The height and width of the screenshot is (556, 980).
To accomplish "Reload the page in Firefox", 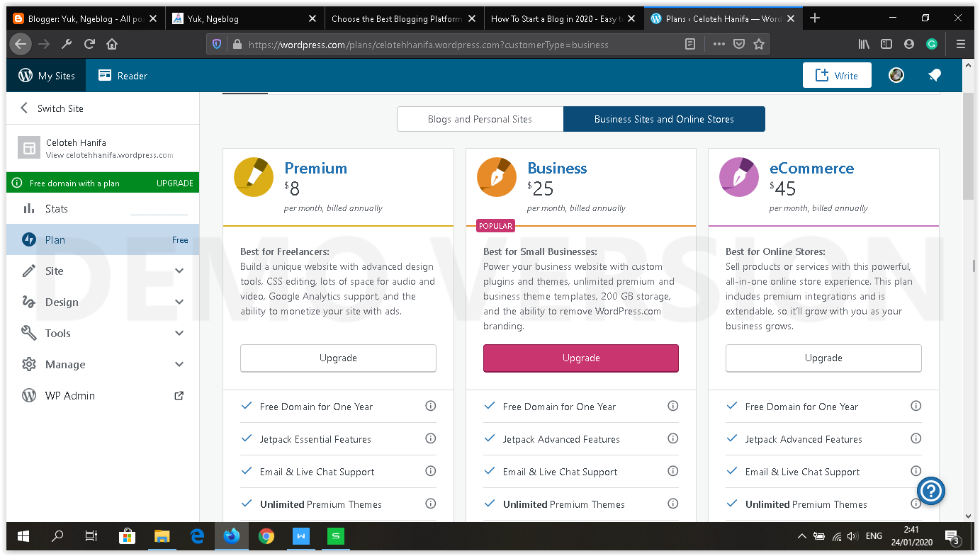I will click(x=89, y=44).
